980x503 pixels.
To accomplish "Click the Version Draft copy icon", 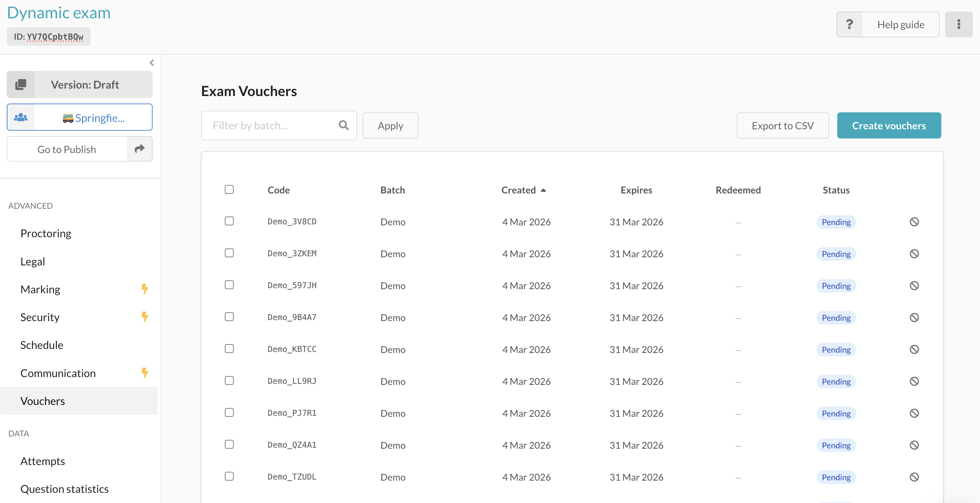I will pyautogui.click(x=21, y=85).
